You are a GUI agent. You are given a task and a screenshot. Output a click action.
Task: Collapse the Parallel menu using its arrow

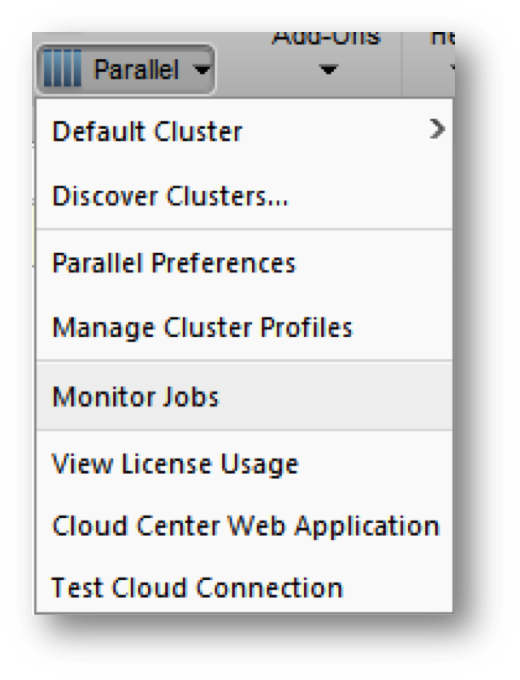coord(202,69)
